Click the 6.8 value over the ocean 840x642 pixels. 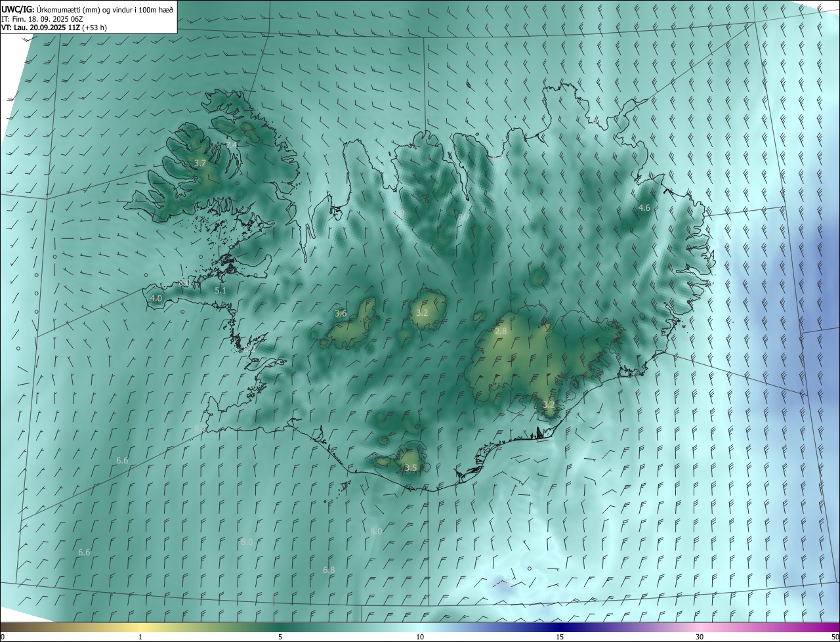click(329, 570)
